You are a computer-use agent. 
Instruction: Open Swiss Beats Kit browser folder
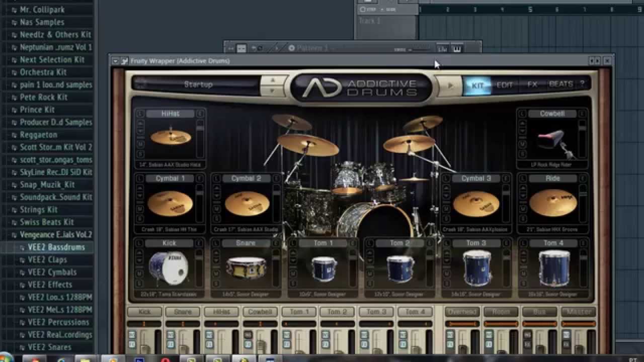coord(47,222)
